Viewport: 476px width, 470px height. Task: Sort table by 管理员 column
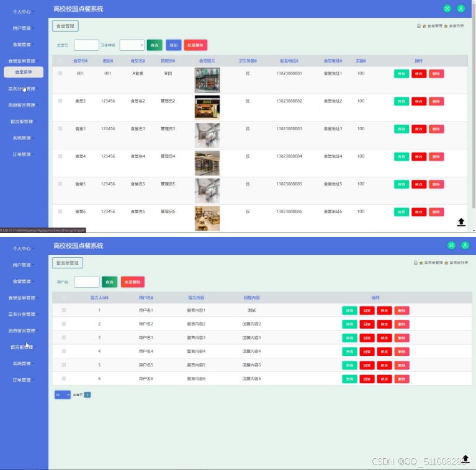click(168, 61)
